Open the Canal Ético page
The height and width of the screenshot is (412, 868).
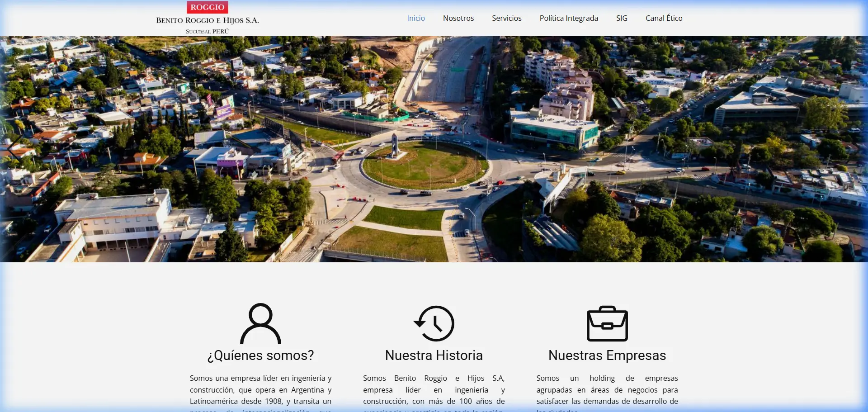click(x=664, y=18)
